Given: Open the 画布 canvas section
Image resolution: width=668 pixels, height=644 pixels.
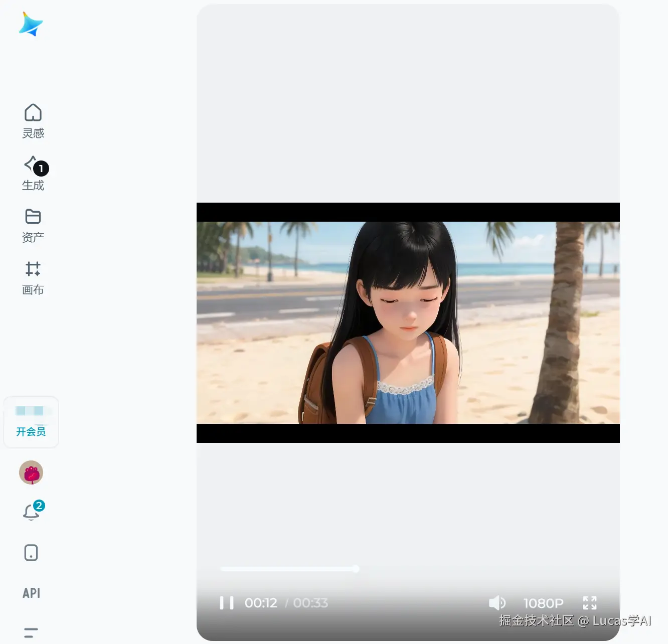Looking at the screenshot, I should pyautogui.click(x=33, y=278).
